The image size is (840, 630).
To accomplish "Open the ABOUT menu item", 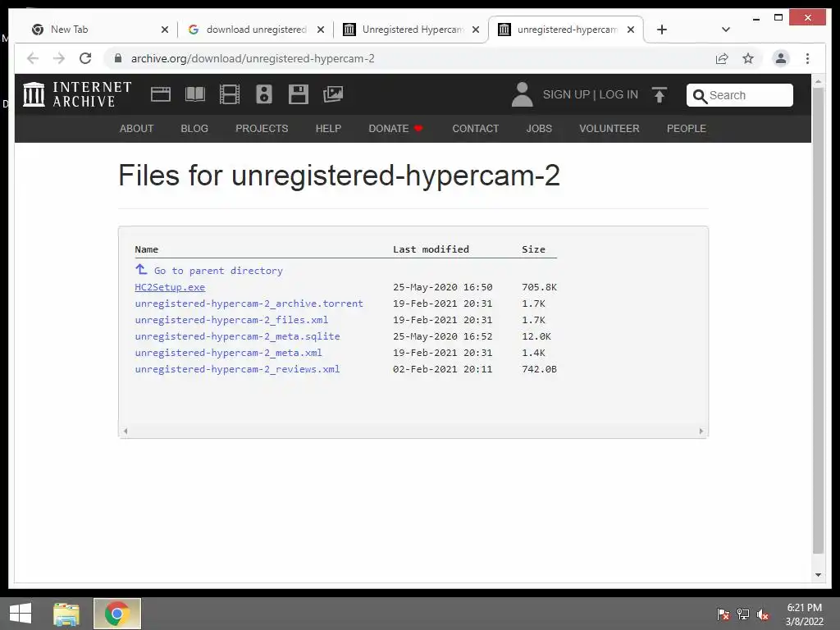I will [137, 129].
